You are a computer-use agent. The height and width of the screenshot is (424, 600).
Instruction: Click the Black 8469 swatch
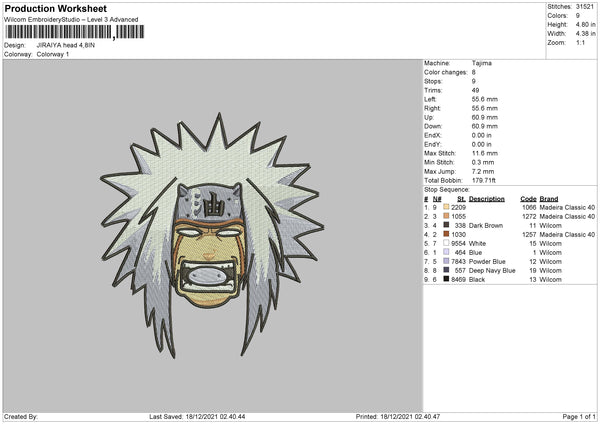coord(446,279)
